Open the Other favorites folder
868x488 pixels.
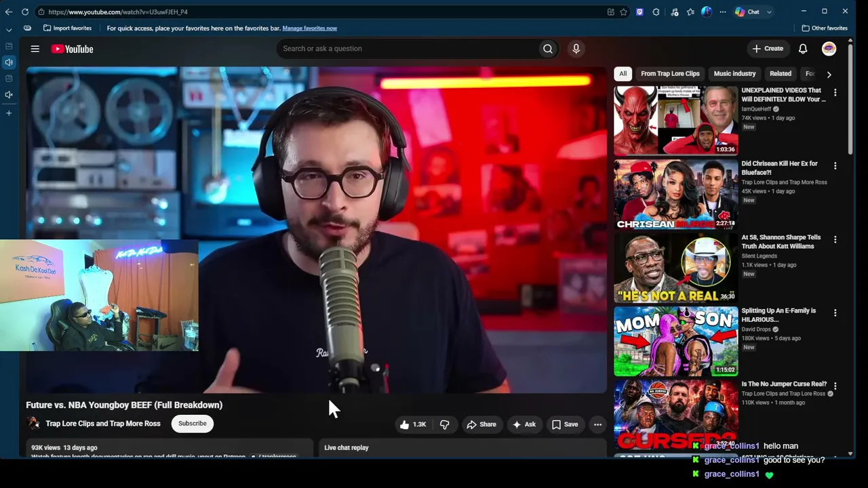[825, 28]
